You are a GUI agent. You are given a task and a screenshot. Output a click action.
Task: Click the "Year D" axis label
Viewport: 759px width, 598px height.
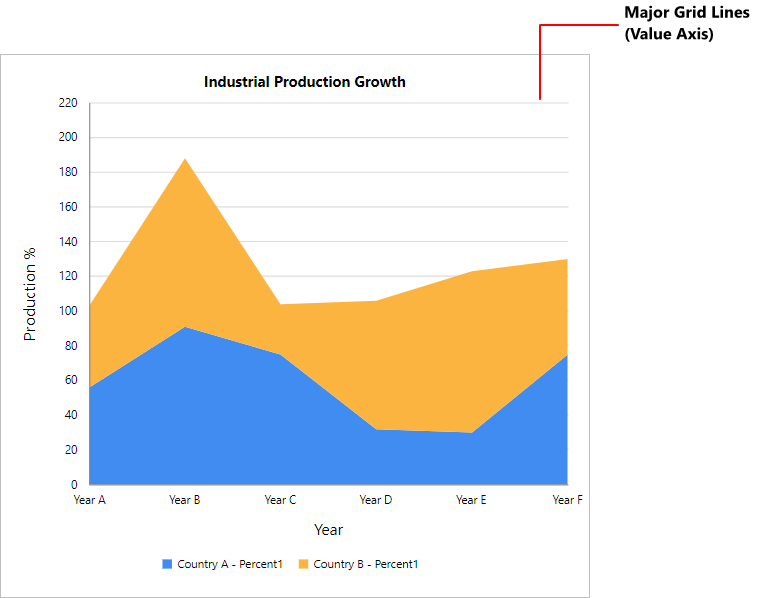pyautogui.click(x=376, y=500)
